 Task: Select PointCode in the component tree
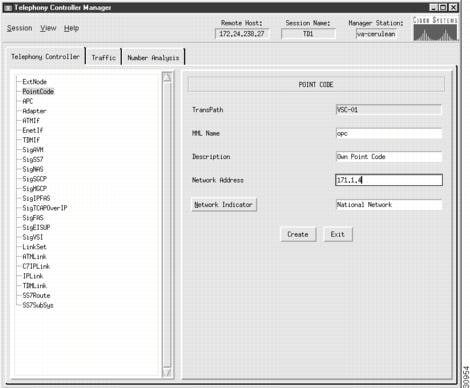[38, 91]
